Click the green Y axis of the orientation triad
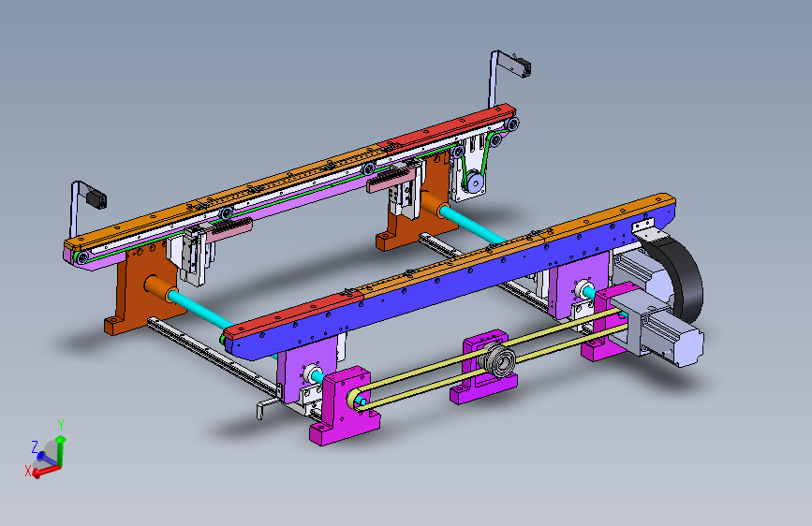 click(x=61, y=450)
